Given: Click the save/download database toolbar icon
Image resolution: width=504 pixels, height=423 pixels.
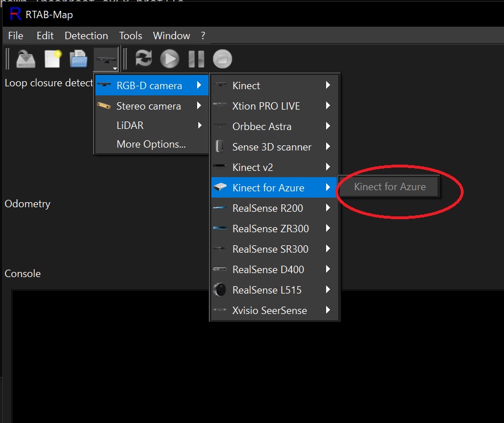Looking at the screenshot, I should [x=26, y=59].
